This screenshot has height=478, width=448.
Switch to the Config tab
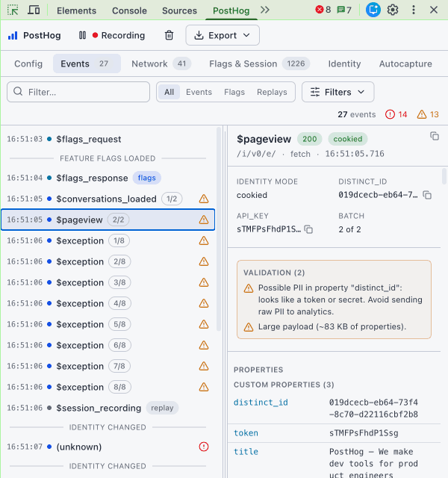tap(28, 63)
